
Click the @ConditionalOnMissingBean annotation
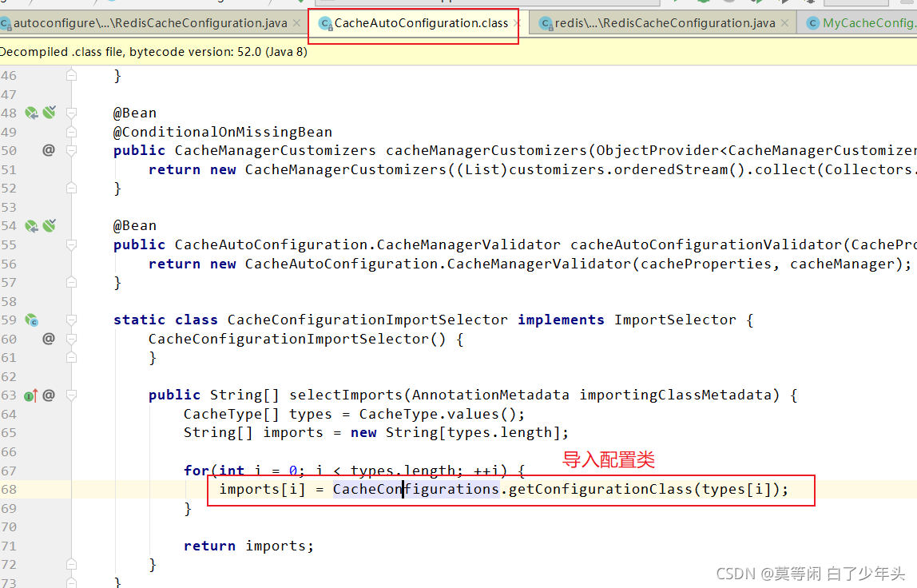tap(223, 133)
